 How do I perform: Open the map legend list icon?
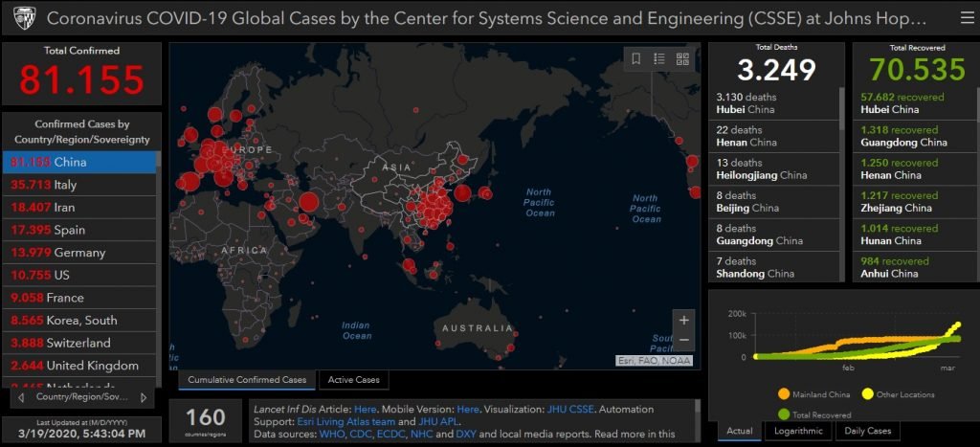pyautogui.click(x=659, y=58)
